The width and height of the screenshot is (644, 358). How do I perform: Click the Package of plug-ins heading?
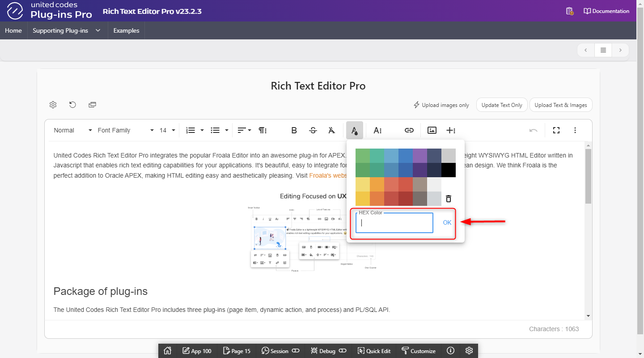click(x=101, y=291)
